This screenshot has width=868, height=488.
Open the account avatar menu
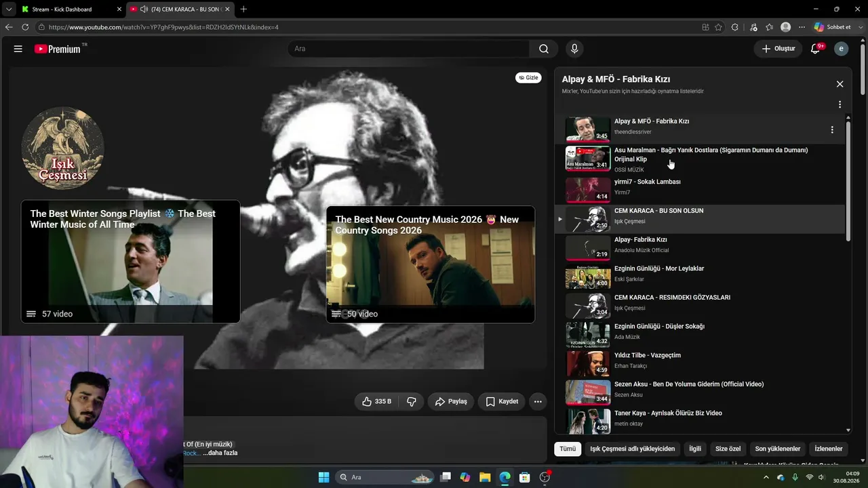tap(841, 49)
